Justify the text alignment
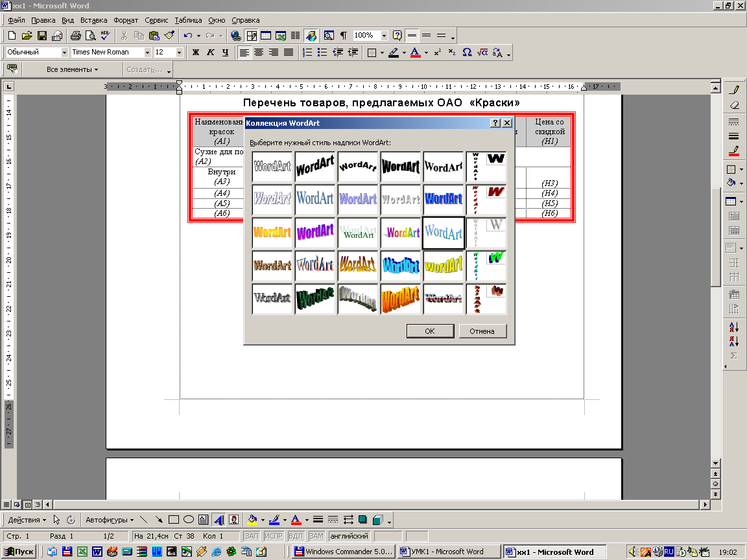The width and height of the screenshot is (747, 560). [288, 52]
